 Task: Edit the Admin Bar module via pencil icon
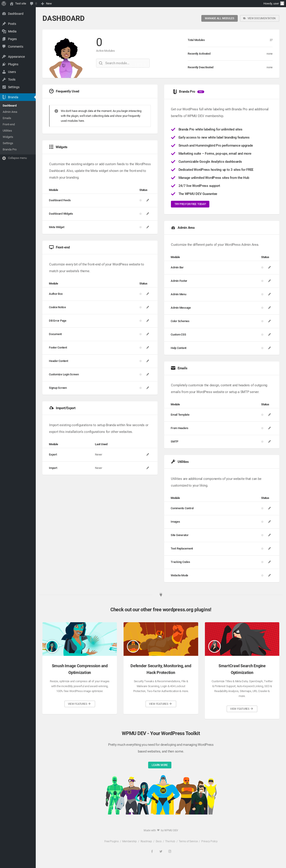[x=269, y=267]
